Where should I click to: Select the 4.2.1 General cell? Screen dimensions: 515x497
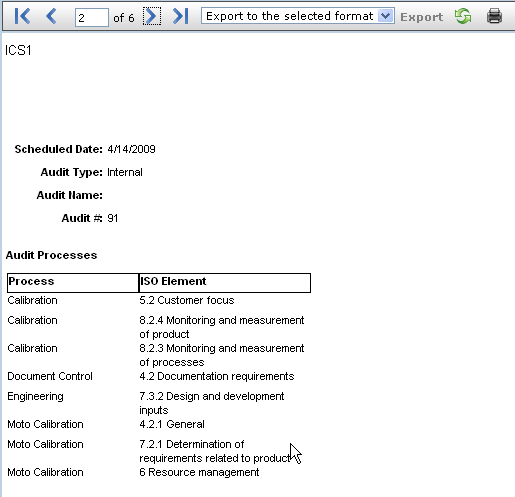click(x=172, y=424)
